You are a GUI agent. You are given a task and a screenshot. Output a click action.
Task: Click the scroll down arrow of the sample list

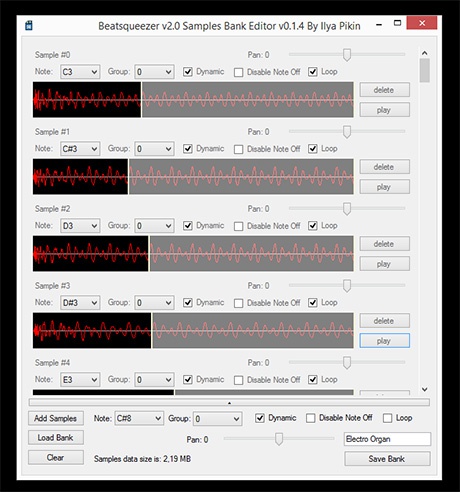[x=424, y=389]
